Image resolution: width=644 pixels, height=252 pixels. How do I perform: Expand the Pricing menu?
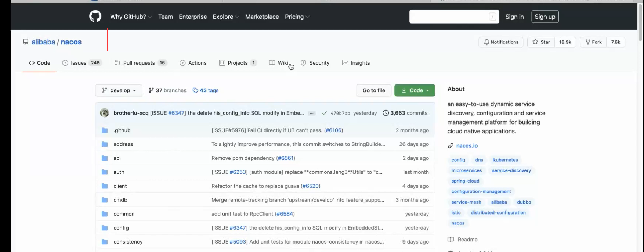pyautogui.click(x=297, y=17)
